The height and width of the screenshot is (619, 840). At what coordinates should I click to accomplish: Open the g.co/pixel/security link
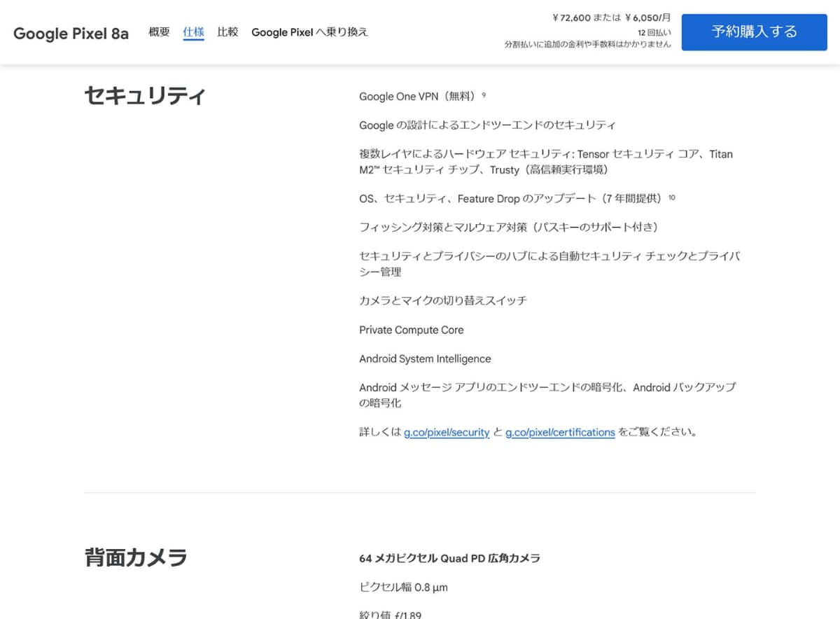pos(447,432)
